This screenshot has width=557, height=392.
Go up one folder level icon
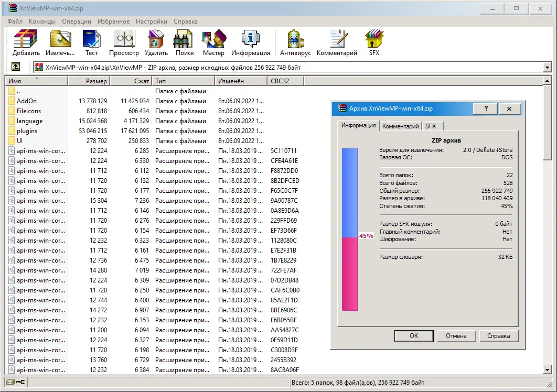point(16,67)
